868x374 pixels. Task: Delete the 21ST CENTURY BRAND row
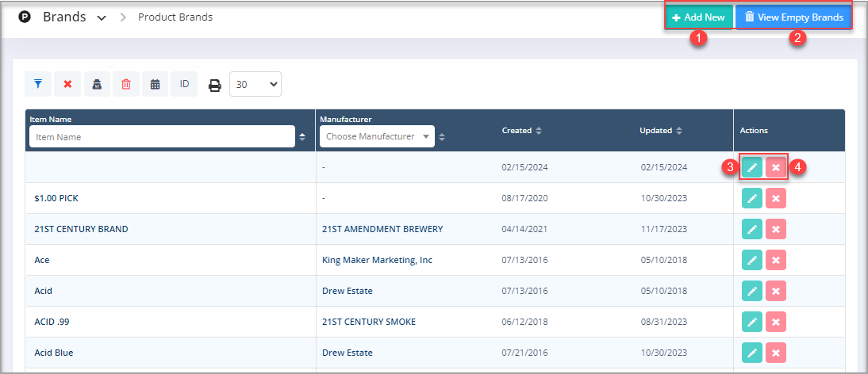[x=776, y=229]
